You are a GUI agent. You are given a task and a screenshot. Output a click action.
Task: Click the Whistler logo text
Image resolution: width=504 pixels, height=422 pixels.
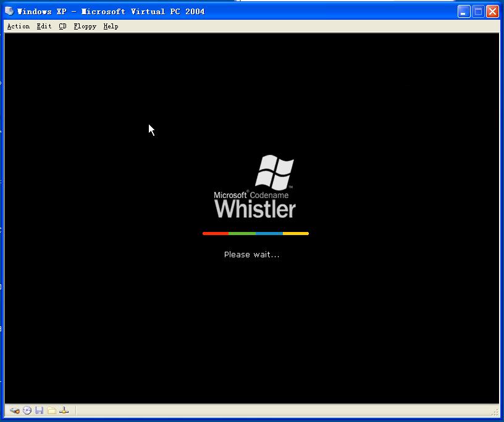[255, 209]
